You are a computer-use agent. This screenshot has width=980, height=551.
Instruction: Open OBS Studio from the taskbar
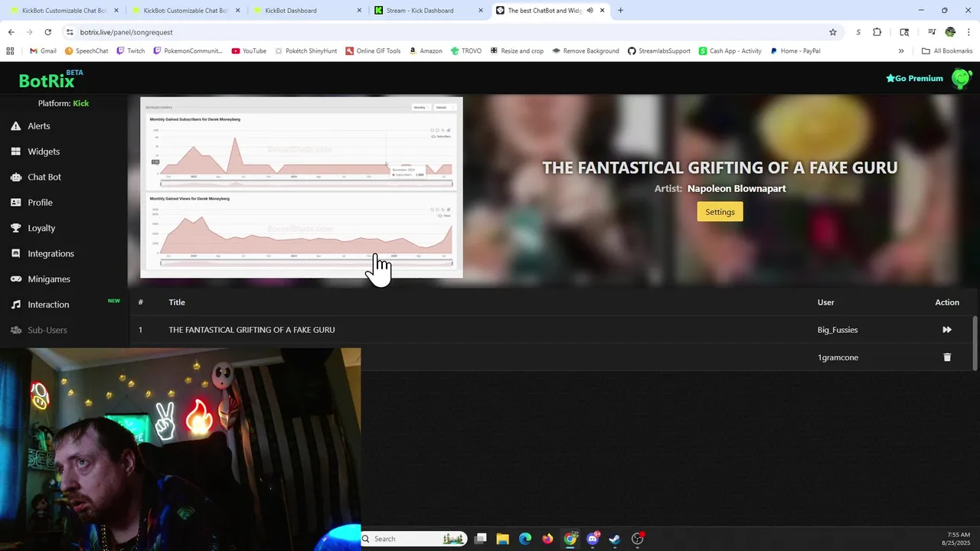pos(637,539)
